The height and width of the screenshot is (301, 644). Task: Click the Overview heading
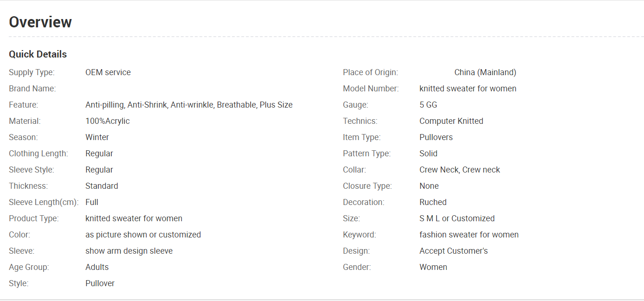tap(40, 22)
